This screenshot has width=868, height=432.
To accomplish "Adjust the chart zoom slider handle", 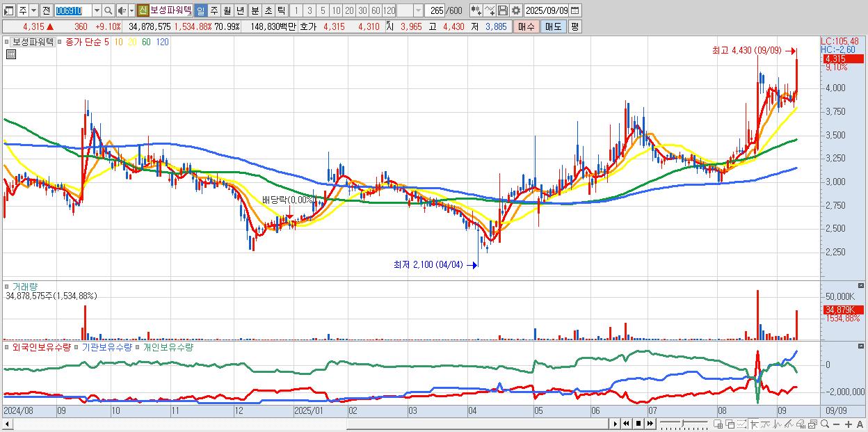I will [x=682, y=423].
